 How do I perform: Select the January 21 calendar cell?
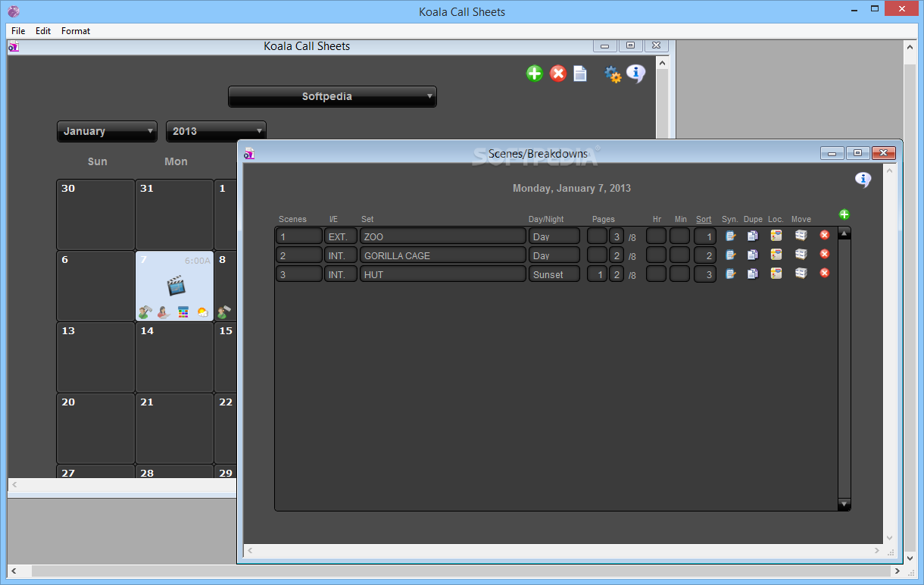click(x=174, y=428)
